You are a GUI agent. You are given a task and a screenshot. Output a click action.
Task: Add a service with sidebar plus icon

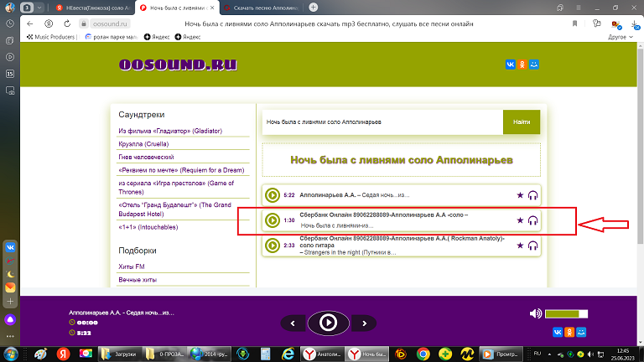pos(10,302)
